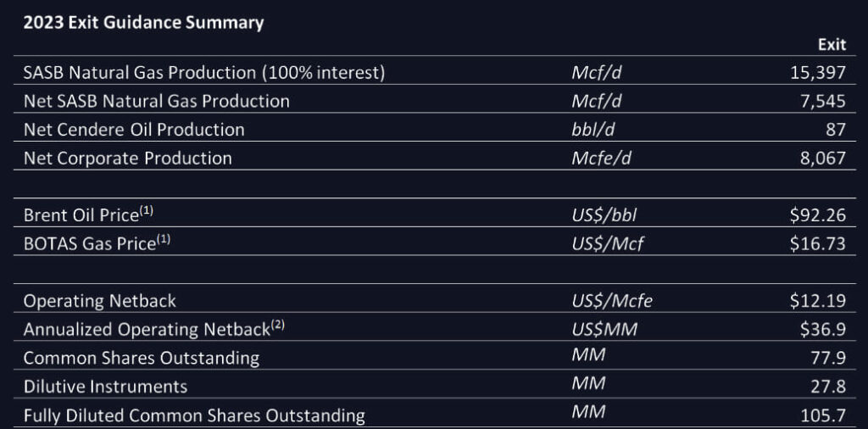Select the $16.73 gas price value
This screenshot has width=868, height=429.
(818, 243)
